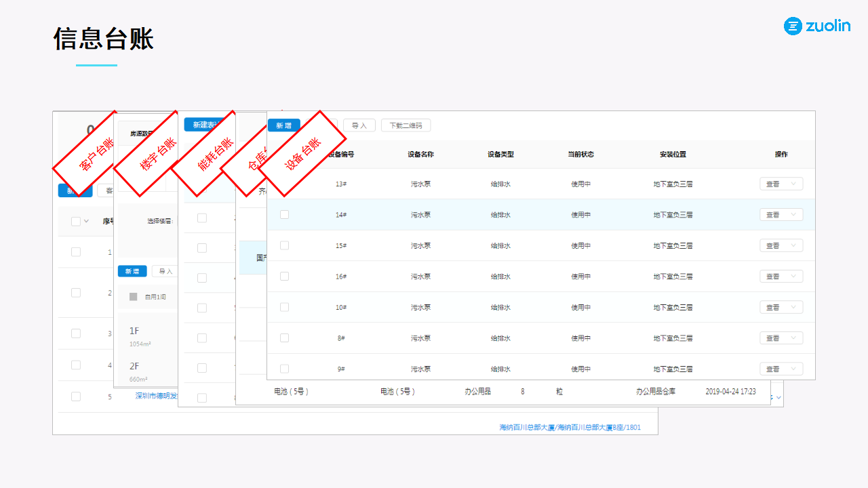Image resolution: width=868 pixels, height=488 pixels.
Task: Click 新增 button in equipment ledger
Action: coord(284,125)
